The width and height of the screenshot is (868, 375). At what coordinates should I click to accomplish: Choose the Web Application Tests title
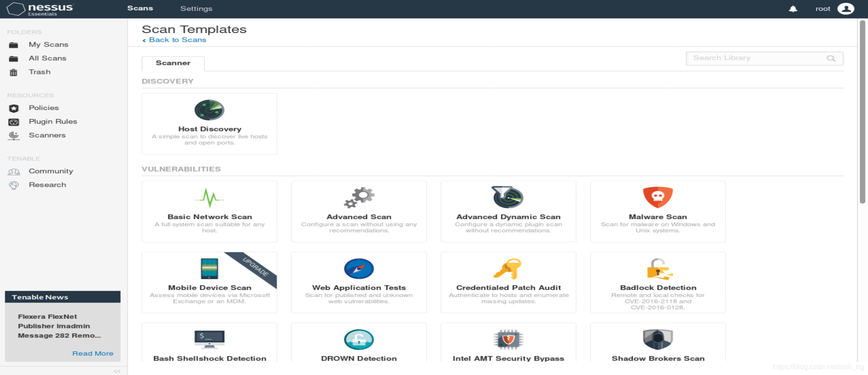359,288
